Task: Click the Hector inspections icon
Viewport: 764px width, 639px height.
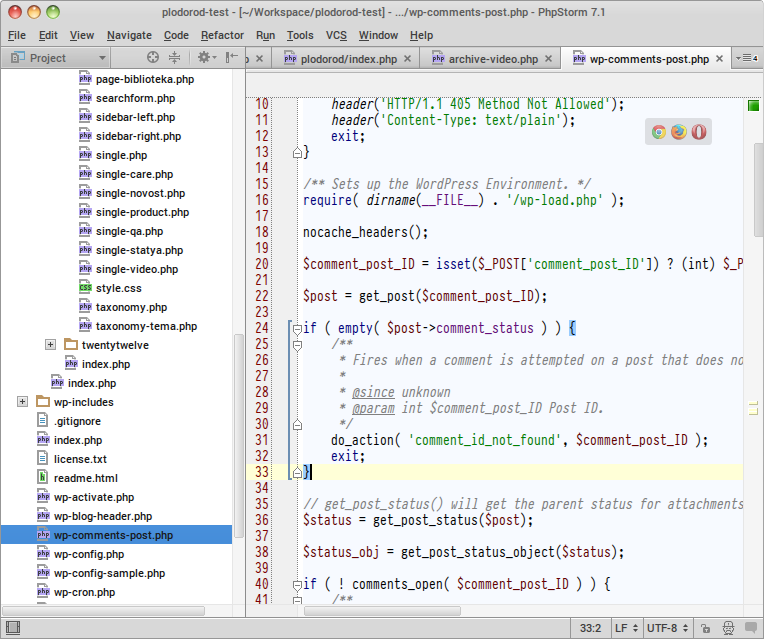Action: tap(728, 628)
